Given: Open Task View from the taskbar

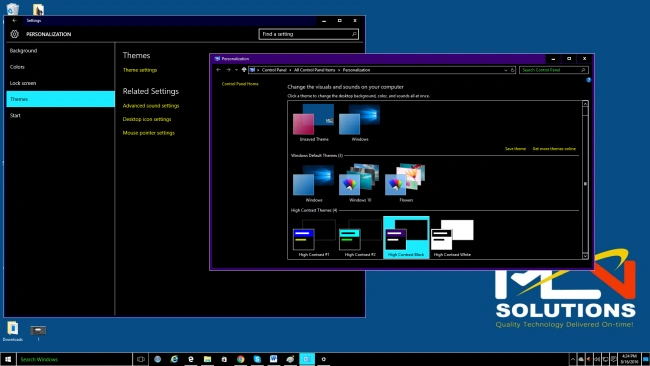Looking at the screenshot, I should click(141, 359).
